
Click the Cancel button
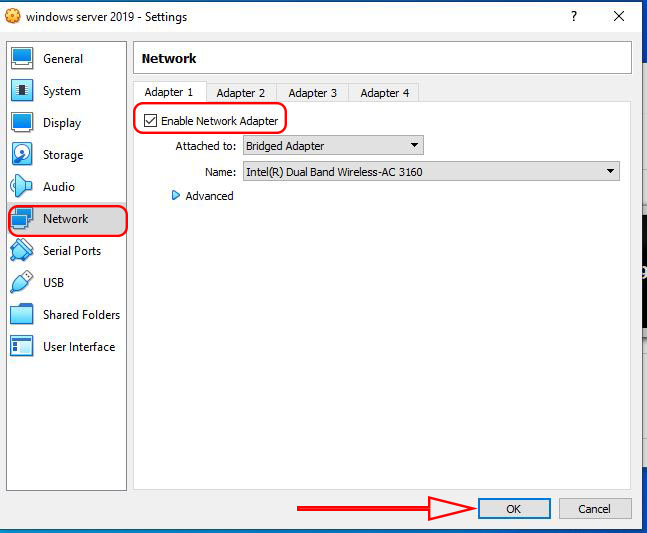point(595,509)
